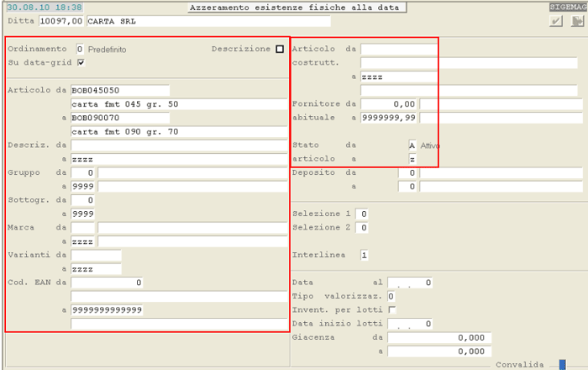
Task: Click the Stato articolo da field
Action: (x=412, y=145)
